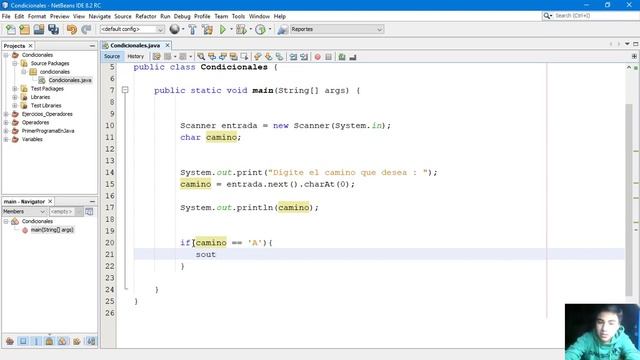Expand the Ejercicios_Operadores project
The width and height of the screenshot is (640, 360).
pyautogui.click(x=6, y=114)
